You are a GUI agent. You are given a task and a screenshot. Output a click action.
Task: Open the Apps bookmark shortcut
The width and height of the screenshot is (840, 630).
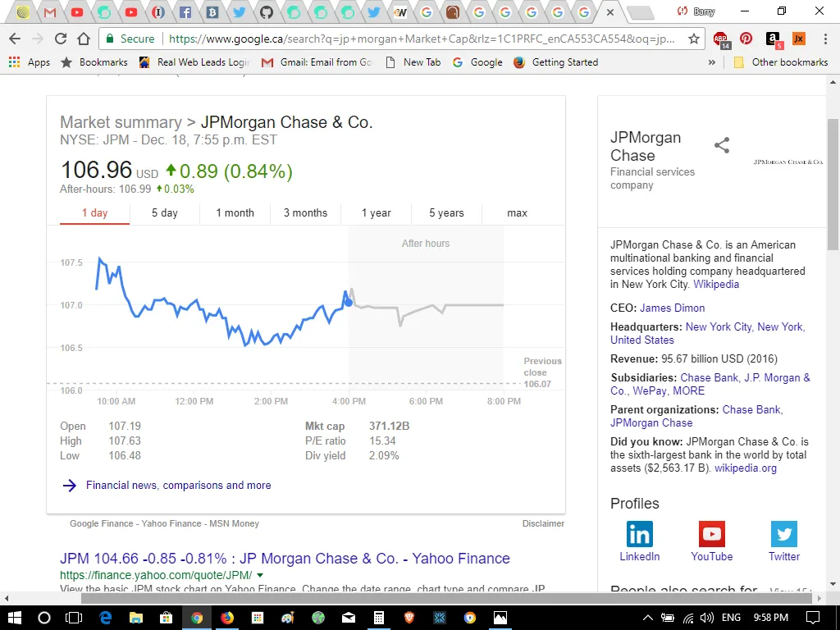click(x=30, y=62)
